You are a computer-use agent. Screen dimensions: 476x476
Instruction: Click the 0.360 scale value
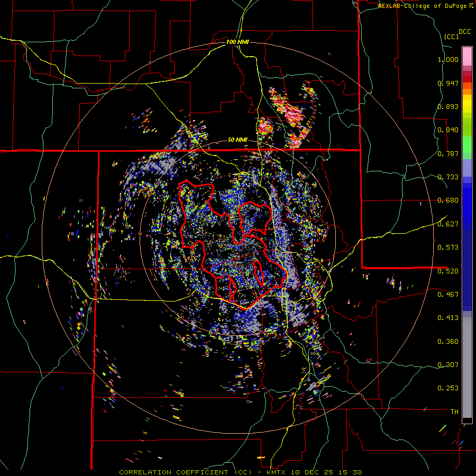point(448,342)
